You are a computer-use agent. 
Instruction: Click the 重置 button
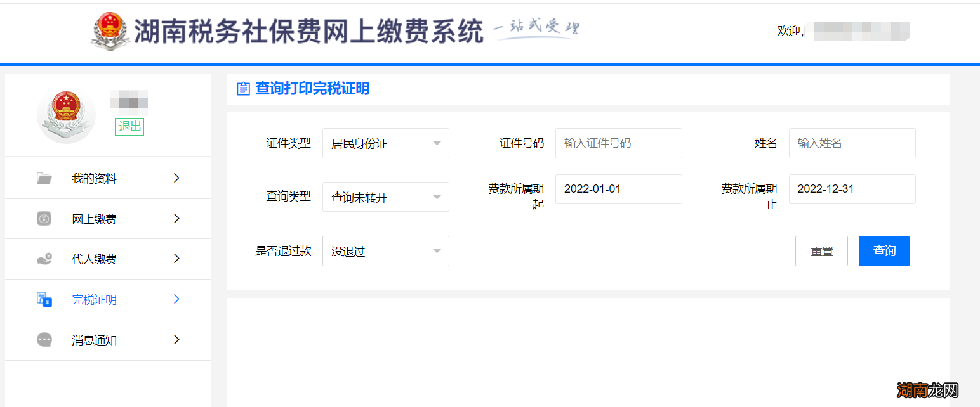click(821, 250)
